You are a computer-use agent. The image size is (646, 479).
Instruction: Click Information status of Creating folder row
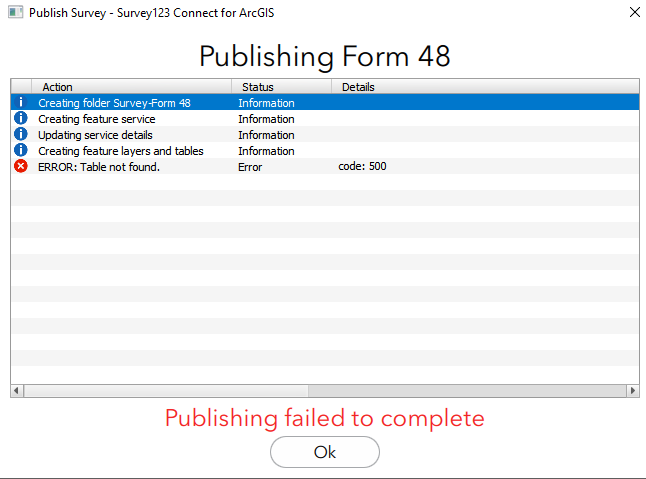tap(266, 103)
